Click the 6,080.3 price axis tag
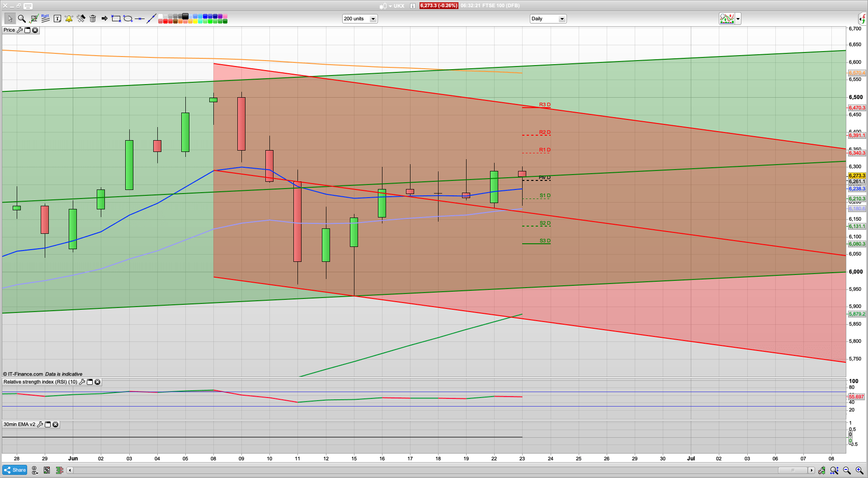The image size is (868, 478). pyautogui.click(x=857, y=244)
